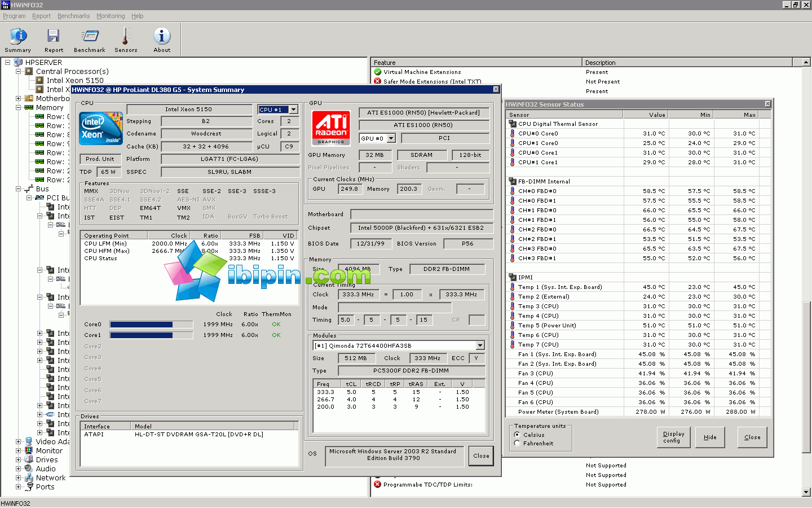Screen dimensions: 812x508
Task: Click the Report floppy disk icon
Action: [54, 36]
